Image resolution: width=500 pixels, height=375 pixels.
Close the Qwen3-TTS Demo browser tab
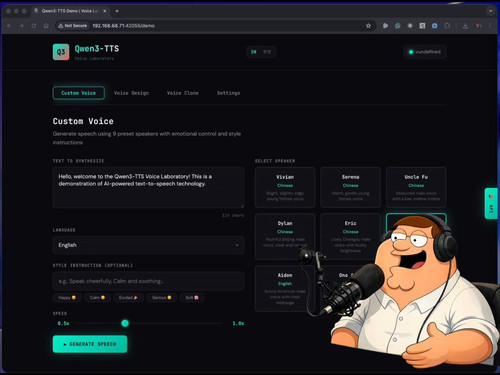(x=105, y=11)
